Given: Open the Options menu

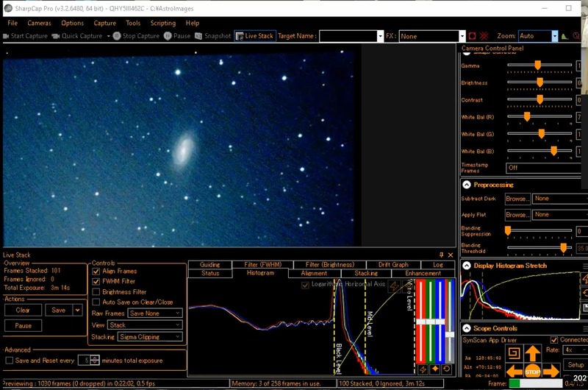Looking at the screenshot, I should pos(72,23).
